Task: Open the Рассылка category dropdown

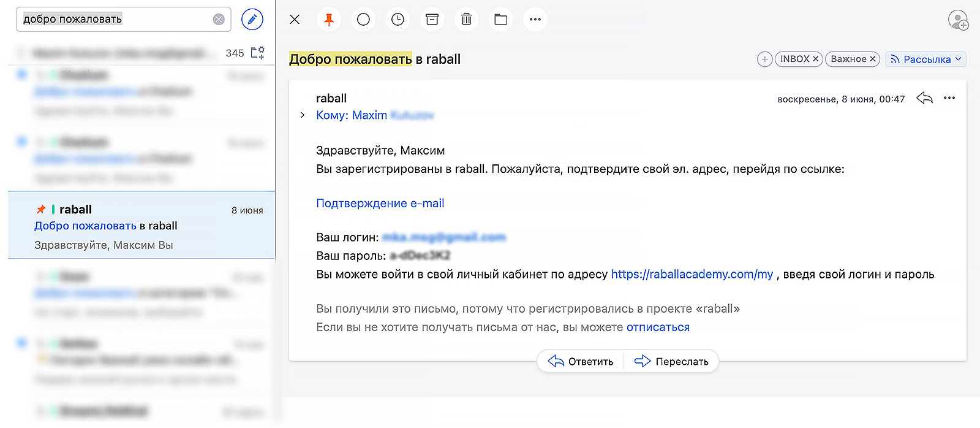Action: (x=925, y=59)
